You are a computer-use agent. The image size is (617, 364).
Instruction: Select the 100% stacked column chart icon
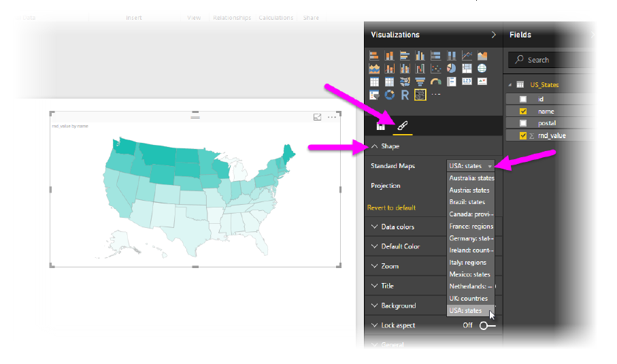coord(451,56)
